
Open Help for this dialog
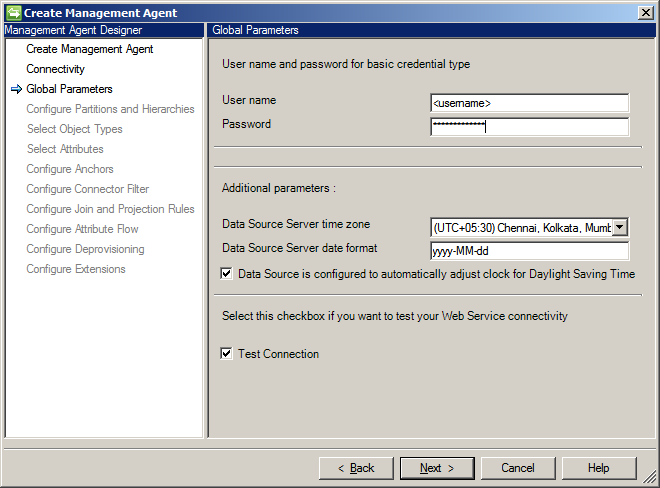click(599, 468)
